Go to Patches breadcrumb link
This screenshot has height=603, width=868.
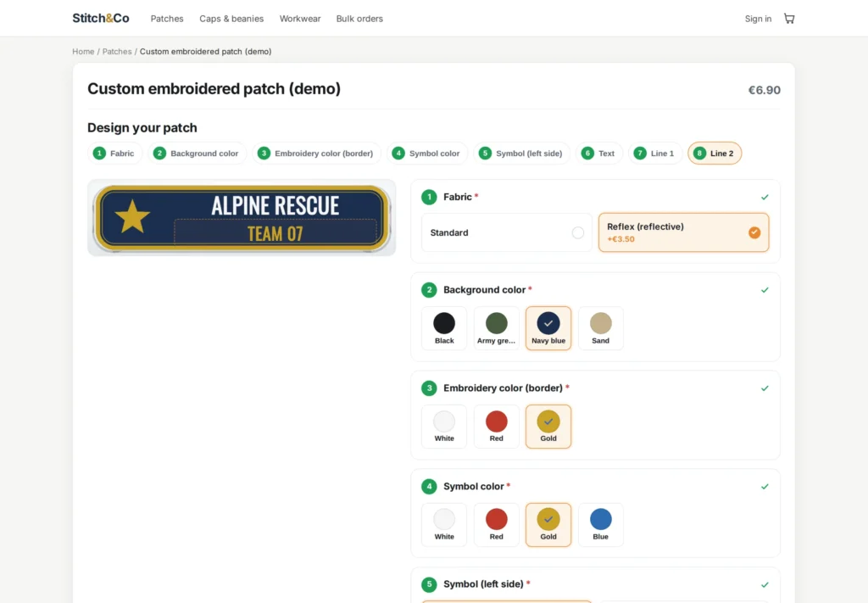tap(117, 52)
